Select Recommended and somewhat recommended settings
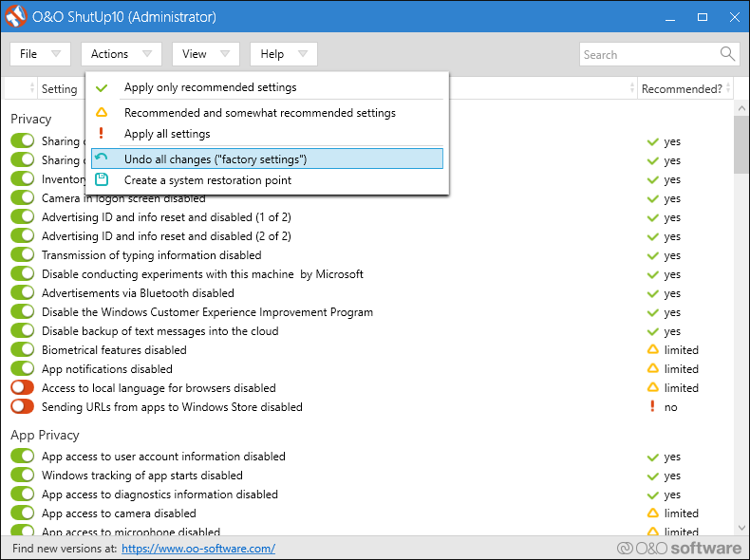 pyautogui.click(x=267, y=113)
